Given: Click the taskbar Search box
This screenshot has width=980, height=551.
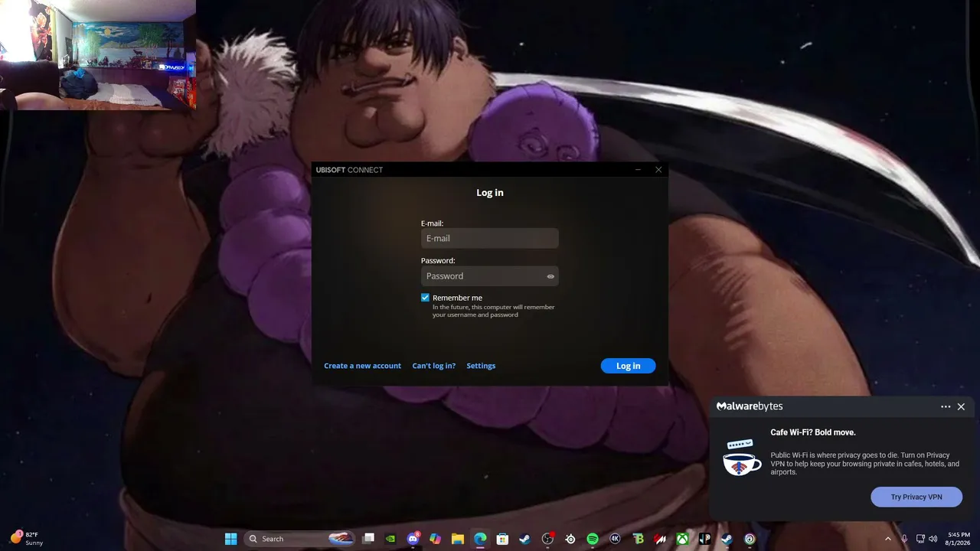Looking at the screenshot, I should tap(301, 539).
